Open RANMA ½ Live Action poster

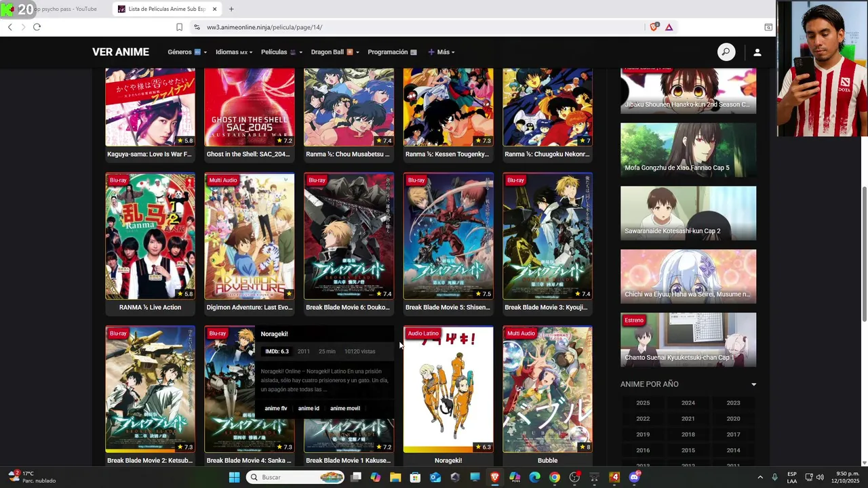[x=150, y=236]
